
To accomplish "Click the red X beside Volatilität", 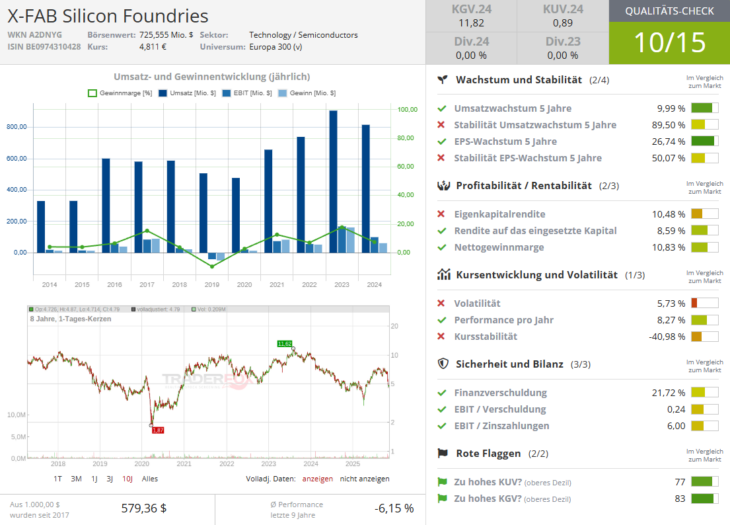I will point(441,303).
